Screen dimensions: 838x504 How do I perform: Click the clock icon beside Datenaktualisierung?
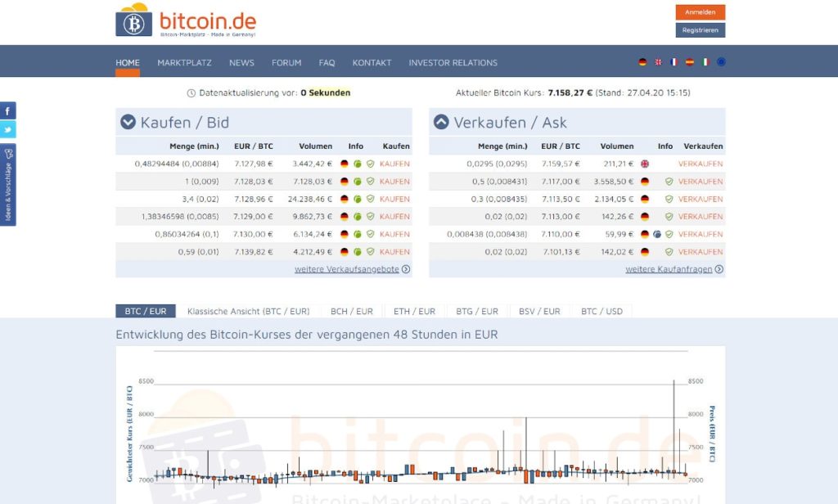(x=191, y=93)
